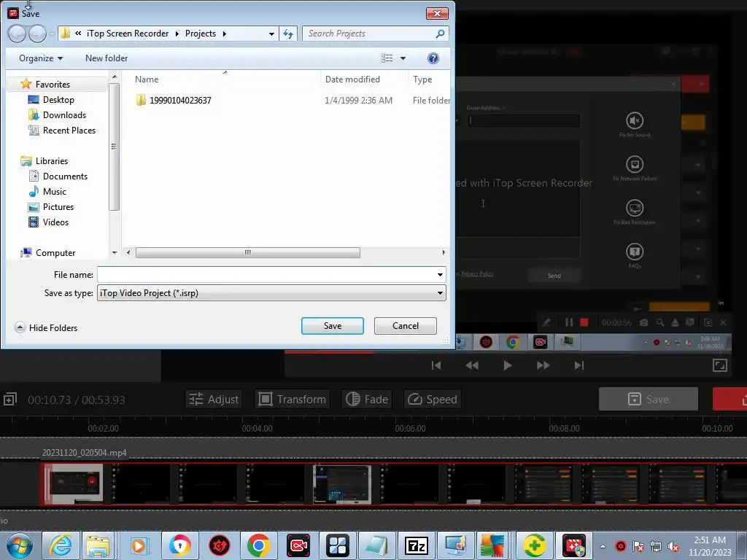Click Cancel in the Save dialog
Screen dimensions: 747x560
point(406,326)
